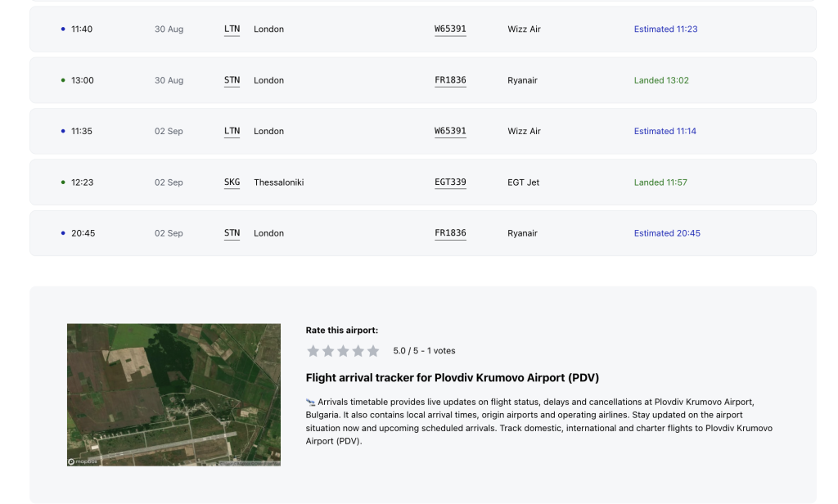Click the 12:23 scheduled arrival time
The image size is (838, 504).
tap(83, 182)
